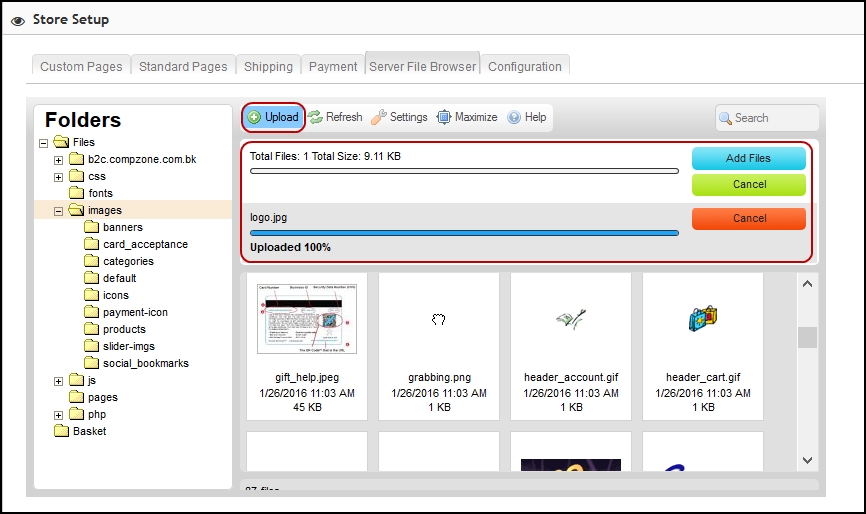
Task: Refresh the file list
Action: 335,117
